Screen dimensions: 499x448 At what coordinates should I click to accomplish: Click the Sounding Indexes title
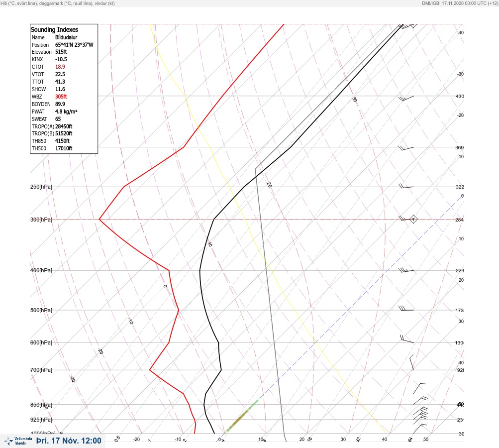point(54,29)
